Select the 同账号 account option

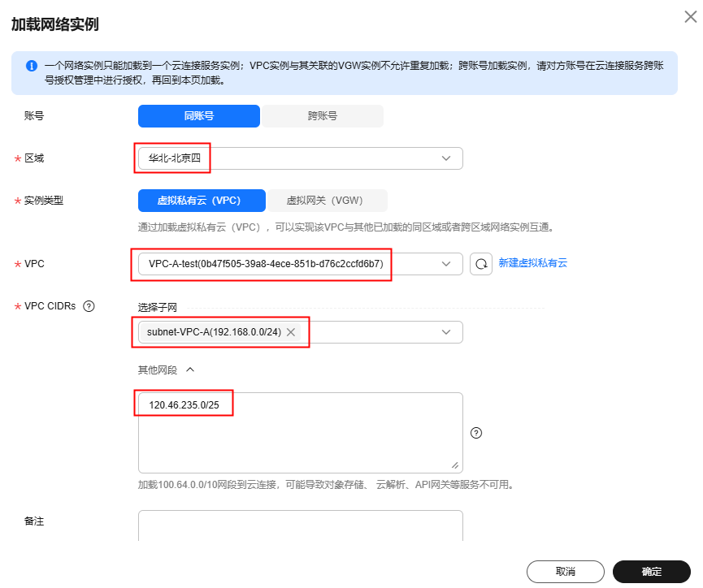pos(199,116)
